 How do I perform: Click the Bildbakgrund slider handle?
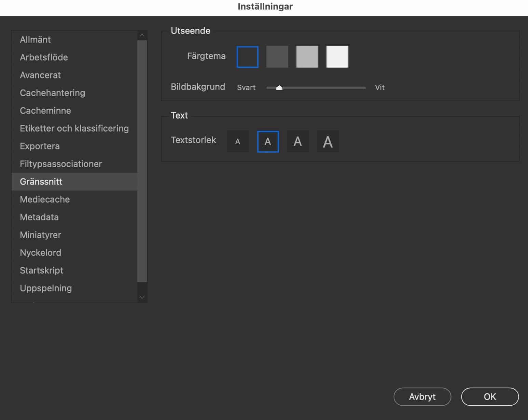279,88
